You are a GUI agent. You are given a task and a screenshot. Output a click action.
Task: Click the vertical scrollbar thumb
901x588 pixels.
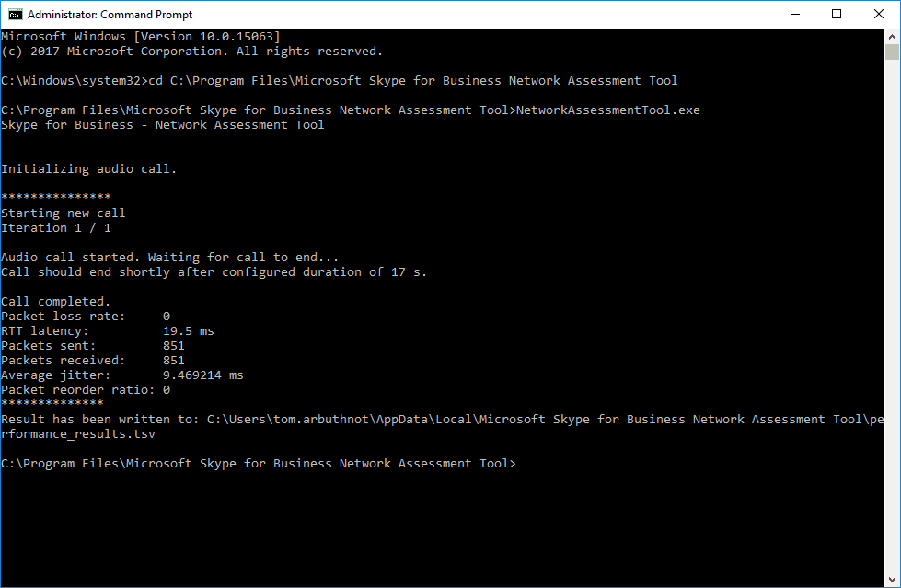[893, 52]
